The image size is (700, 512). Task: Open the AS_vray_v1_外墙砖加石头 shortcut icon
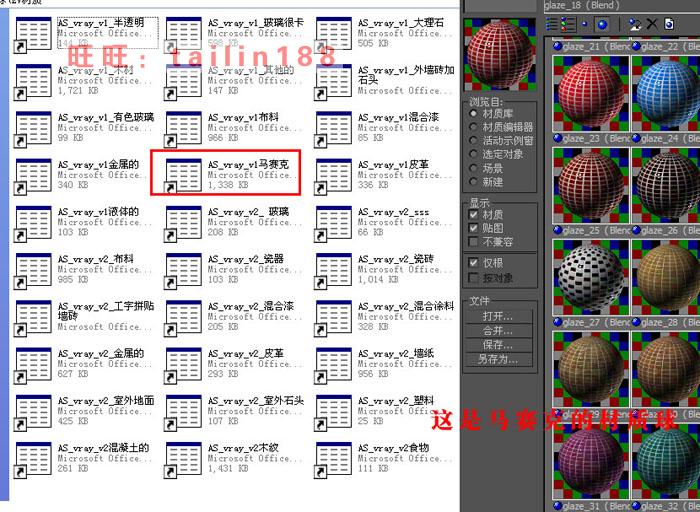coord(333,82)
